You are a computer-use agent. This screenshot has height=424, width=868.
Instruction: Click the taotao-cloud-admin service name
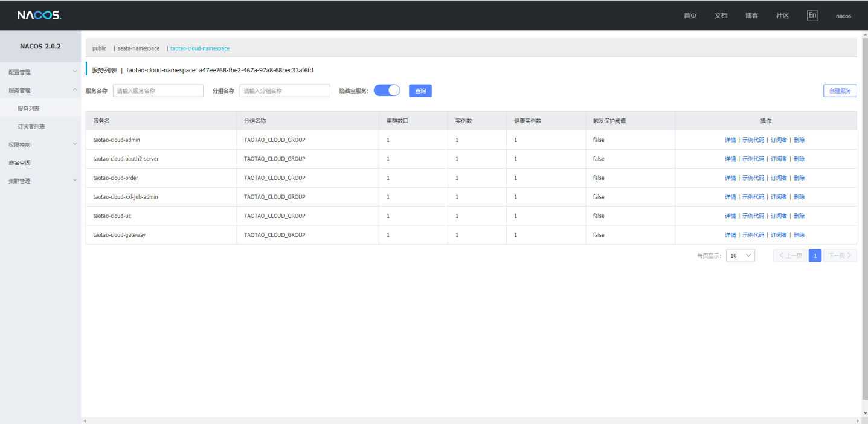click(x=117, y=140)
